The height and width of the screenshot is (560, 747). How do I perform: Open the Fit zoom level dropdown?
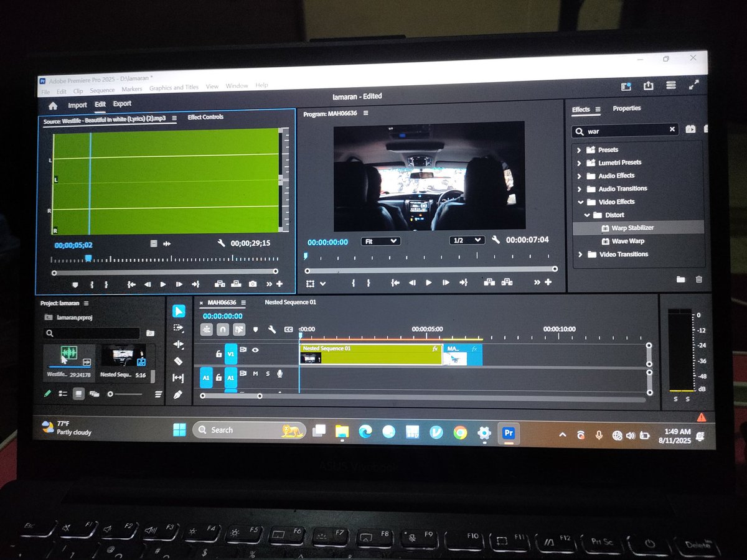pos(380,241)
